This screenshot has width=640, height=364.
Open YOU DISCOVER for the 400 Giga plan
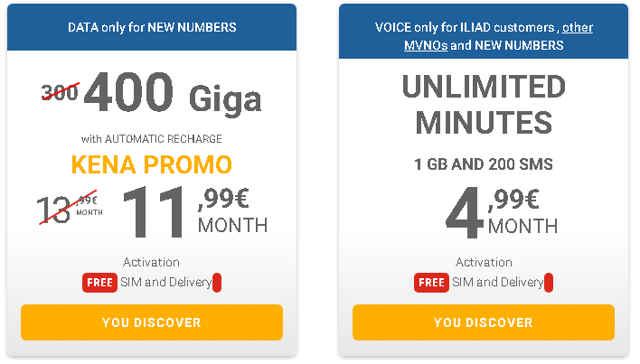(x=152, y=322)
